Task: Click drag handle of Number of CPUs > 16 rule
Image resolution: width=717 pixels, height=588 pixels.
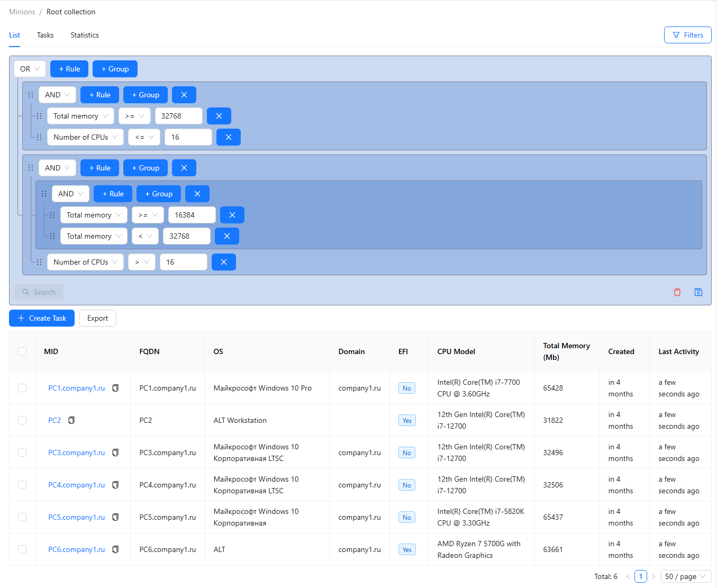Action: click(39, 262)
